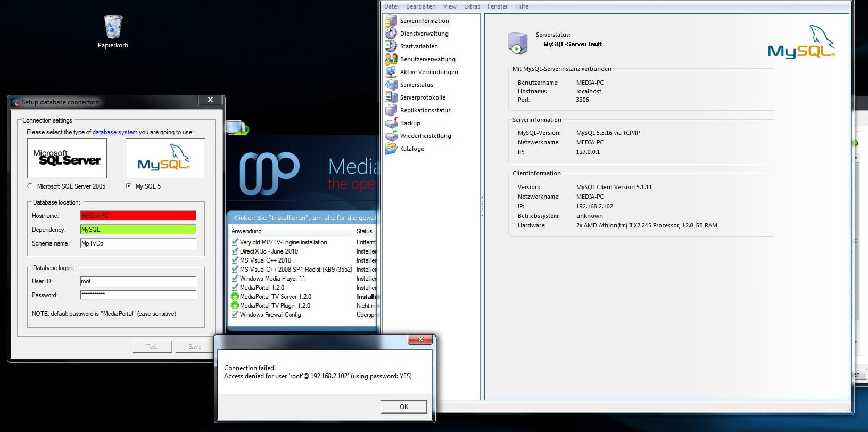868x432 pixels.
Task: Select the Dienstverwaltung sidebar icon
Action: (x=391, y=34)
